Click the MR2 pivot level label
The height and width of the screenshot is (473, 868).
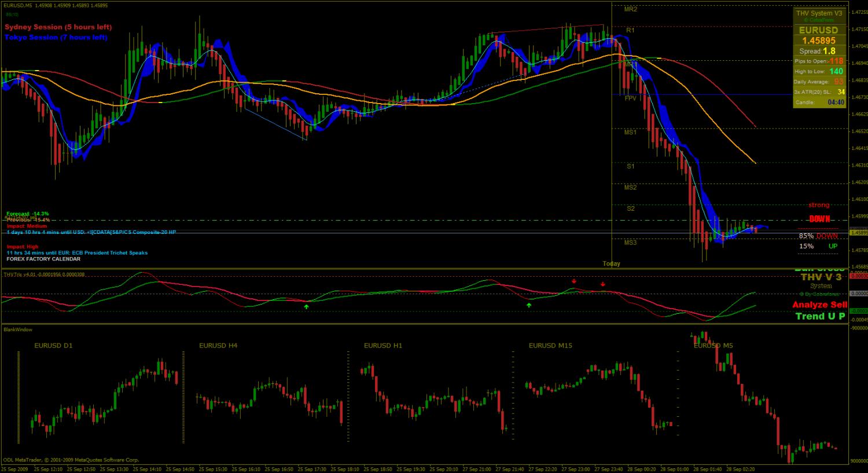(x=630, y=9)
